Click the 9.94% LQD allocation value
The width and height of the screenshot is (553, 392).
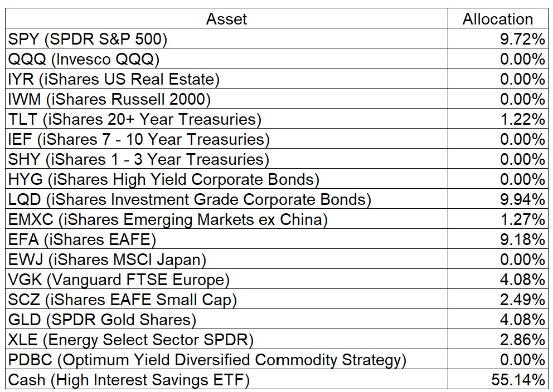(x=522, y=199)
